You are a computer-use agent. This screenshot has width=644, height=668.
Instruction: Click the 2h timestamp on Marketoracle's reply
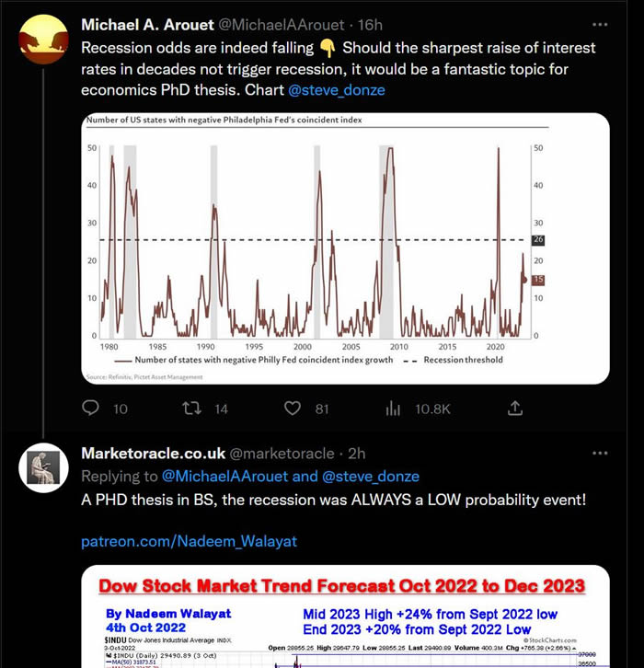(x=355, y=454)
